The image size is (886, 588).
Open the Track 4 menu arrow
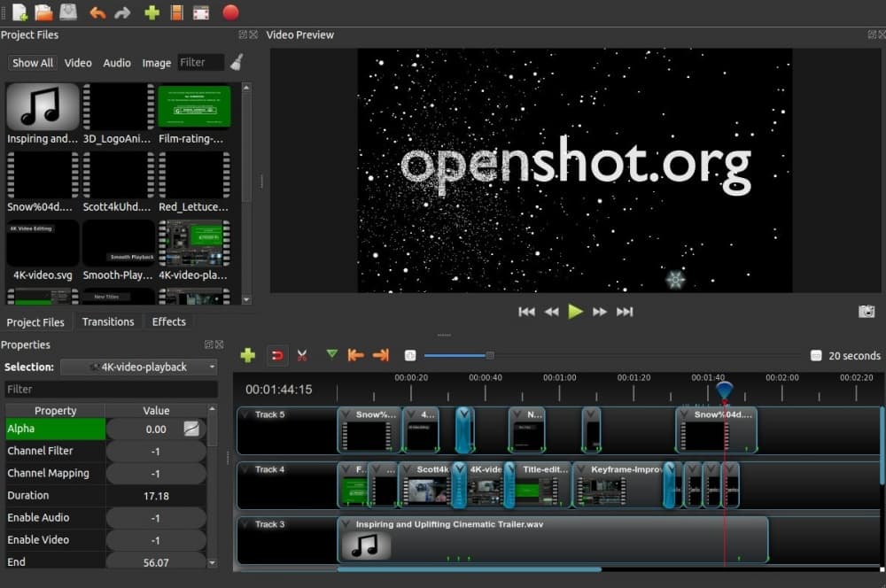point(245,469)
